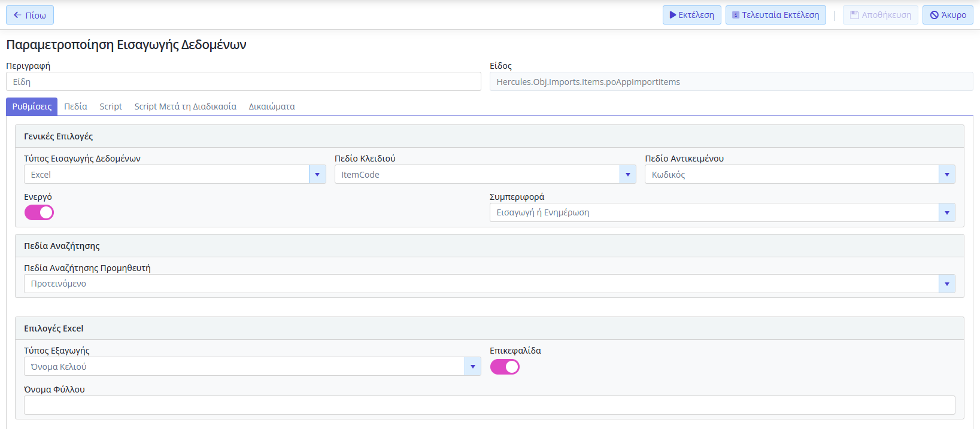Open the Δικαιώματα tab
Screen dimensions: 980x429
pos(272,107)
